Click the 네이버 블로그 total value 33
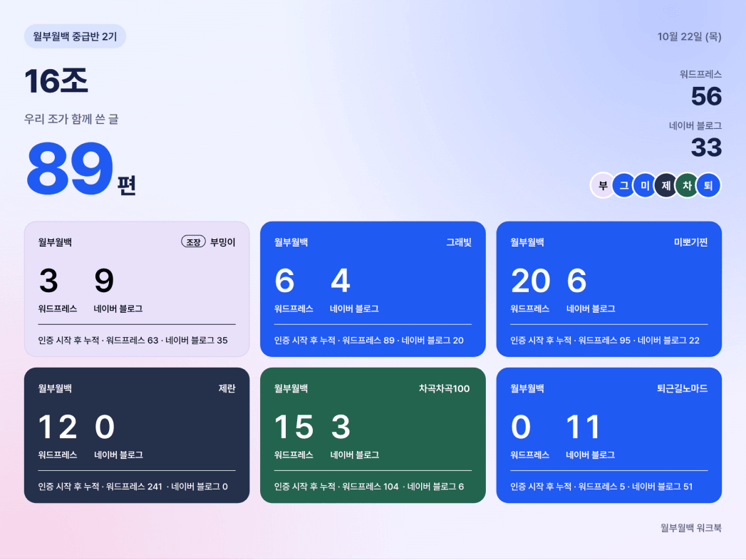 707,147
